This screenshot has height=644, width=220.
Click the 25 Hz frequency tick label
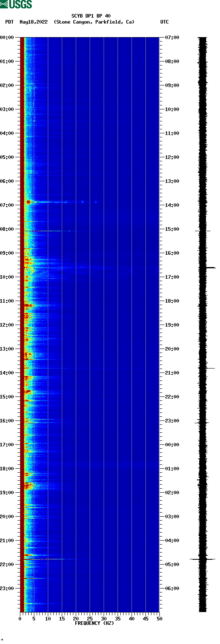click(90, 619)
